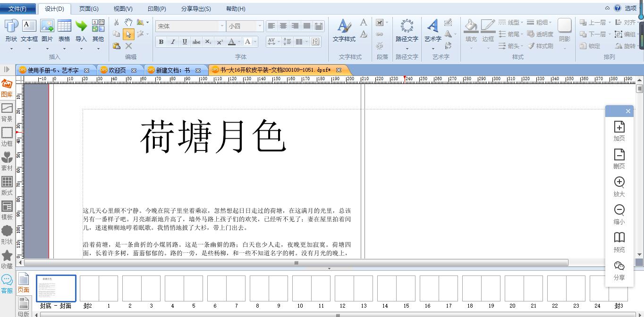
Task: Click 缩小 zoom out icon
Action: point(619,214)
